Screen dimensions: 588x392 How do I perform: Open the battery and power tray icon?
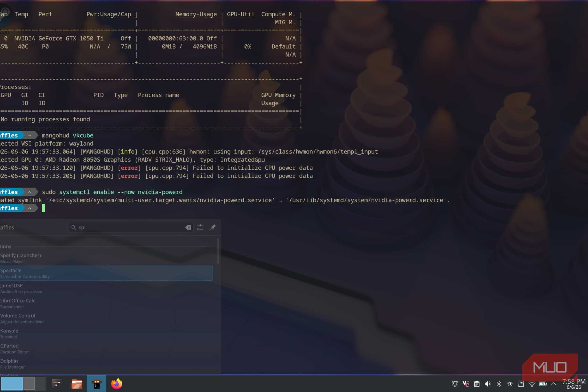pyautogui.click(x=543, y=384)
